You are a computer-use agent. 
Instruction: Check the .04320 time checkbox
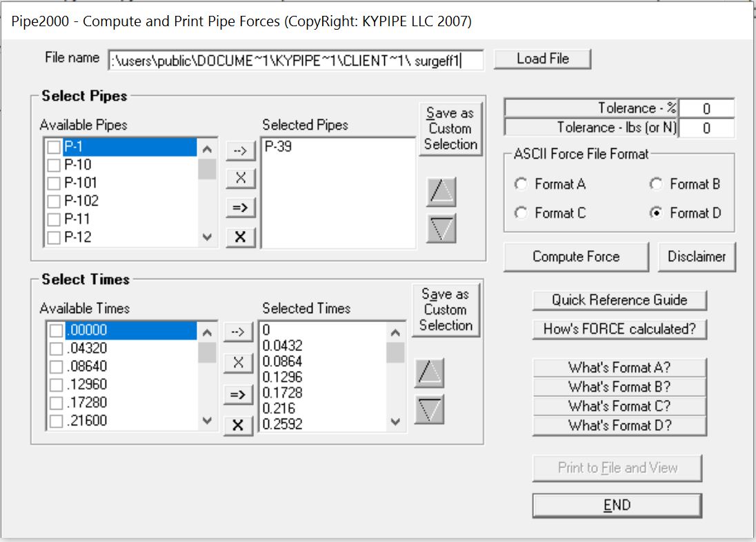pos(57,349)
